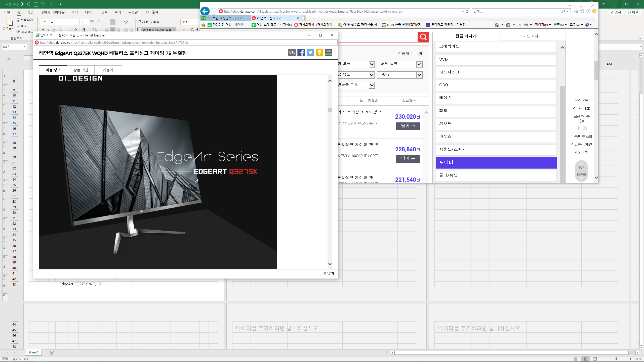Open the 페이지(P) menu in IE

click(543, 25)
